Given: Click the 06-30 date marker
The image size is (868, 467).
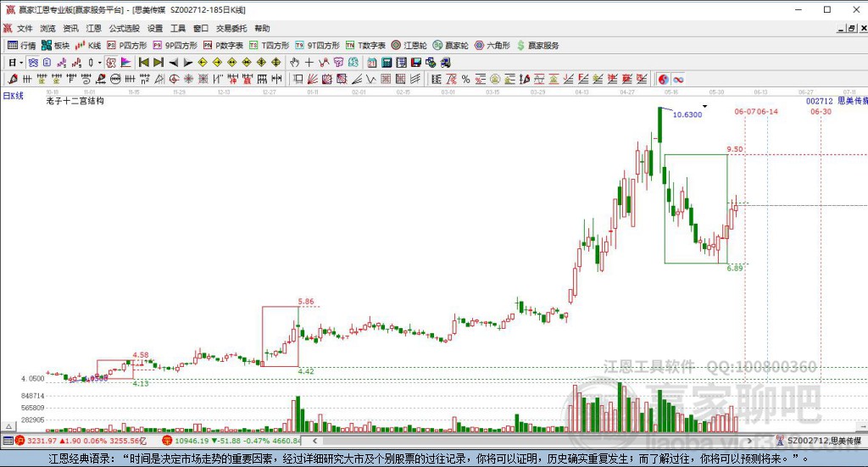Looking at the screenshot, I should 821,111.
